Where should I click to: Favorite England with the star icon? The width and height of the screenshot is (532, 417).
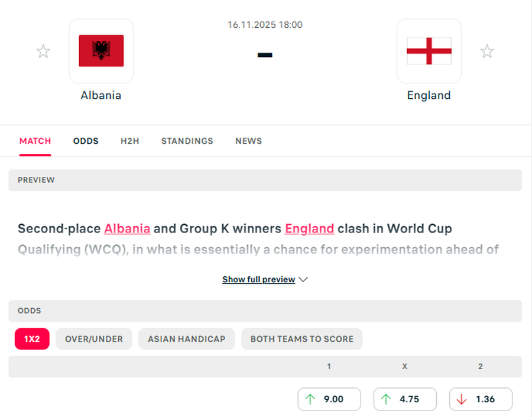tap(486, 51)
